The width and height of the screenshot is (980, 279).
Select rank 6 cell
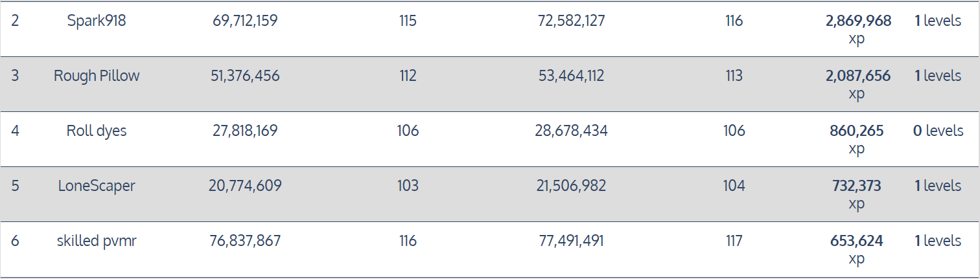(x=15, y=241)
